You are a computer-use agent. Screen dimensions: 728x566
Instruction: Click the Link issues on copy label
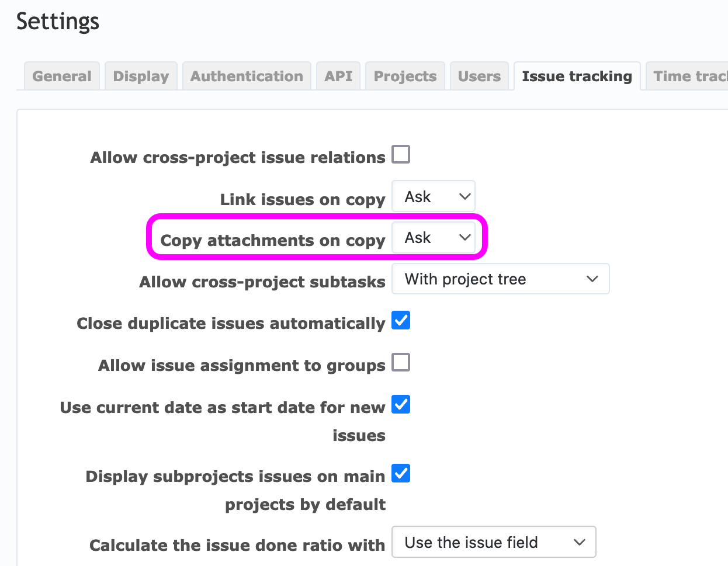[303, 200]
